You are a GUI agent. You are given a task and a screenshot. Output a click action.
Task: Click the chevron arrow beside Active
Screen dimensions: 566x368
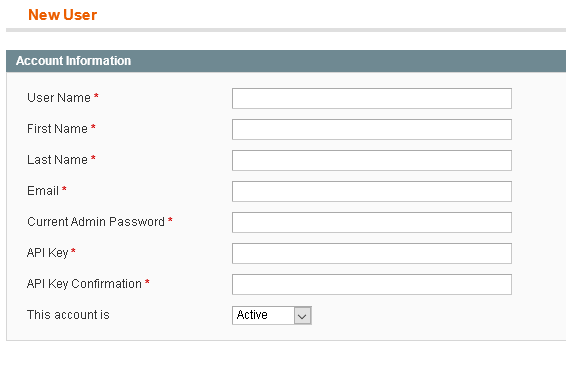click(x=302, y=316)
